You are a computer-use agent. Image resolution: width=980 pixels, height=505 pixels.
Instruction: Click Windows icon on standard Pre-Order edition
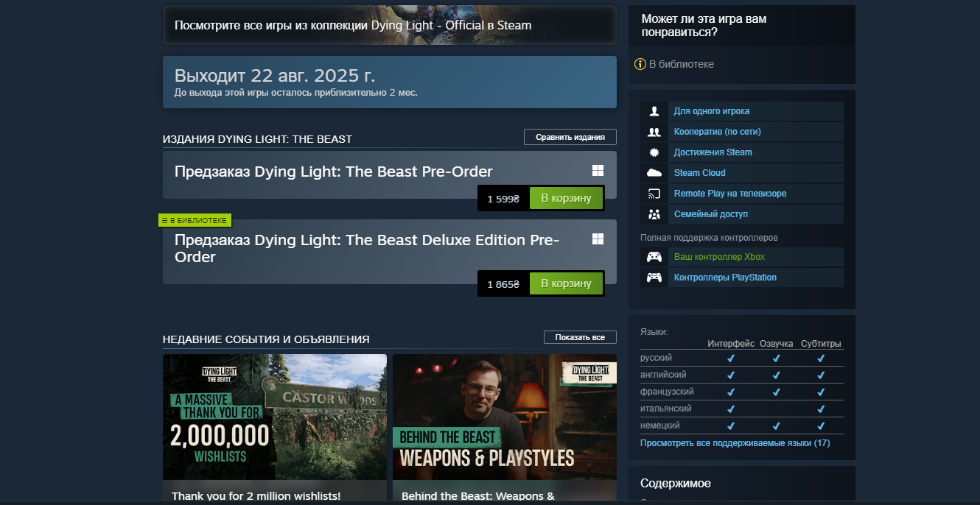pos(598,171)
